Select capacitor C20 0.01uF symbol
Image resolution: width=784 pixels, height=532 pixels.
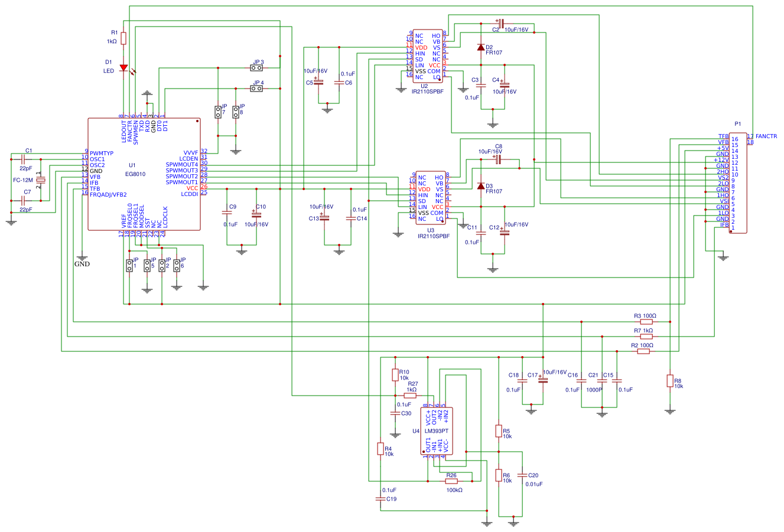(x=522, y=475)
